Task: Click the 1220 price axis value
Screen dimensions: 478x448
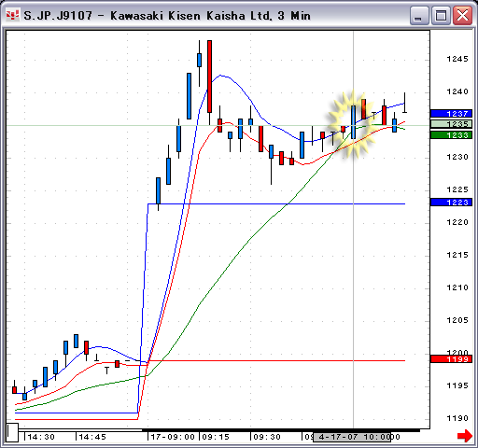Action: pos(457,222)
